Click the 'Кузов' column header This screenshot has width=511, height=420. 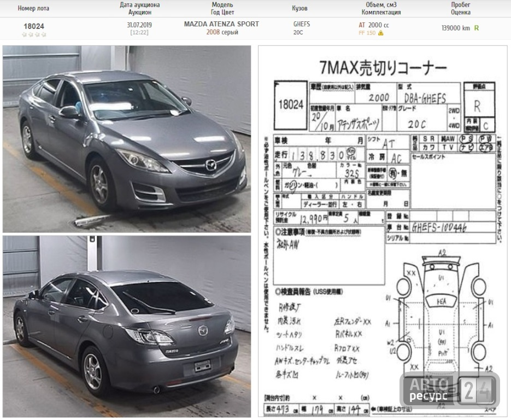[x=299, y=9]
